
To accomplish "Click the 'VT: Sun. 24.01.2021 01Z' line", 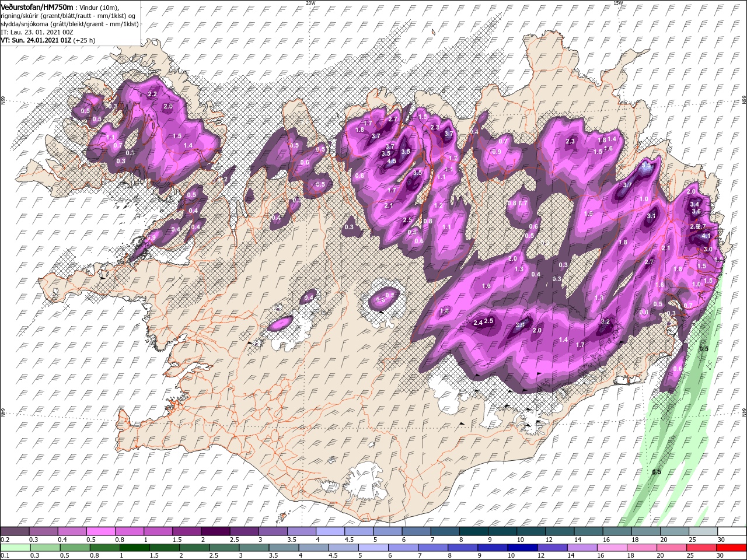I will (x=36, y=40).
